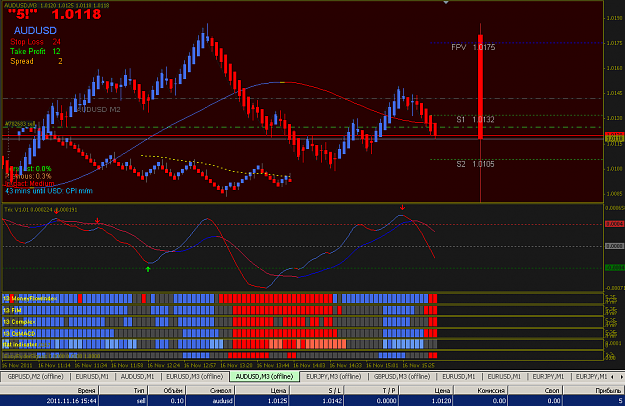Screen dimensions: 625x406
Task: Select the active AUDUSD,M3 (offline) tab
Action: pos(264,376)
